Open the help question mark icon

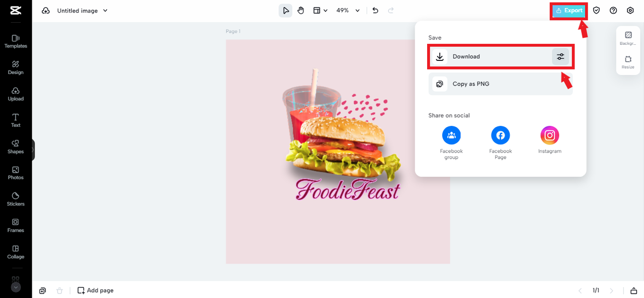[x=613, y=11]
